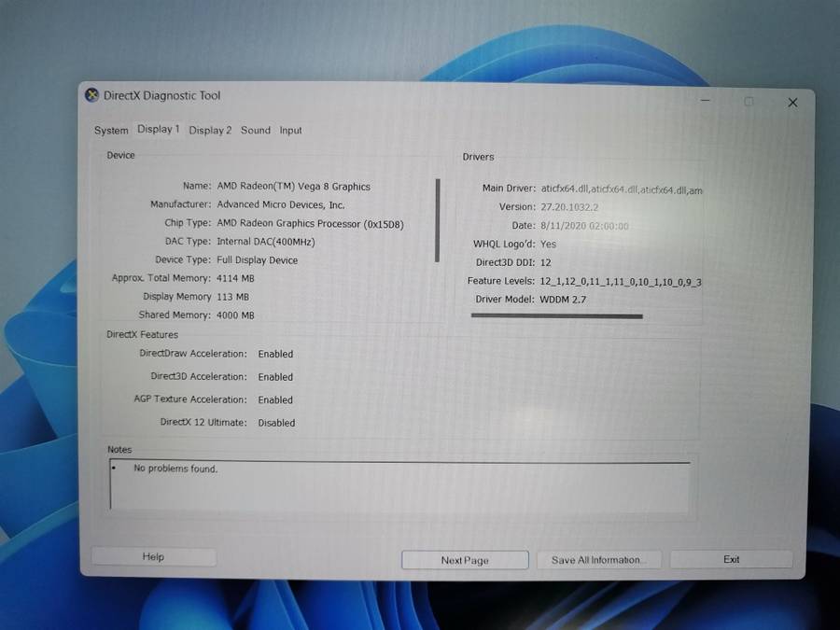Click the AMD Radeon Vega 8 Graphics name
The width and height of the screenshot is (840, 630).
point(293,187)
